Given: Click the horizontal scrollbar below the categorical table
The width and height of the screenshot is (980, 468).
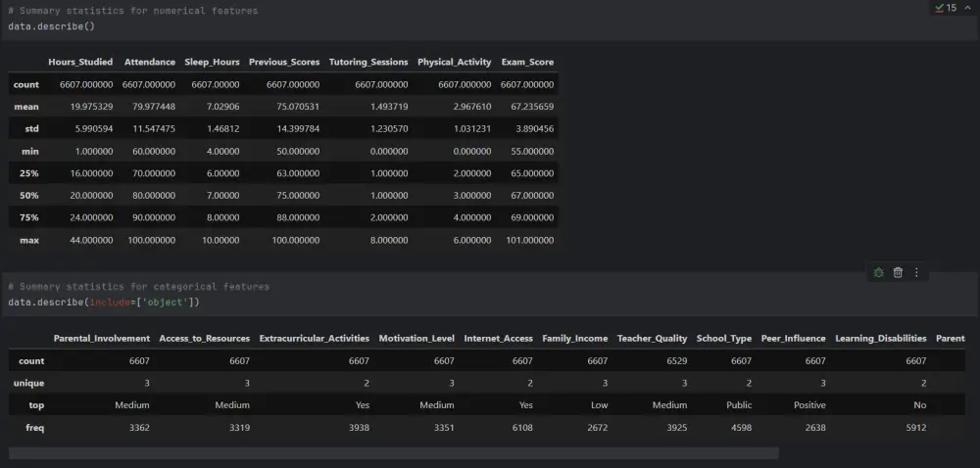Looking at the screenshot, I should tap(392, 453).
